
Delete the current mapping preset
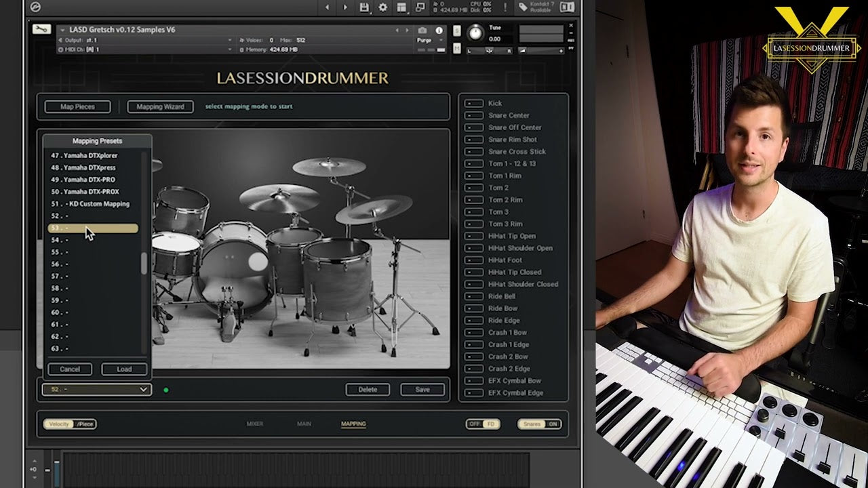click(368, 390)
